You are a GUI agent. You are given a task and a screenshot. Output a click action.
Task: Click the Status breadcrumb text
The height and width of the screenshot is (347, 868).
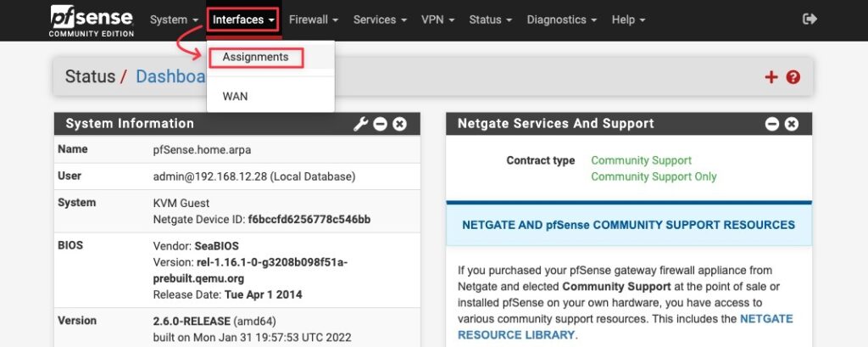[x=90, y=76]
